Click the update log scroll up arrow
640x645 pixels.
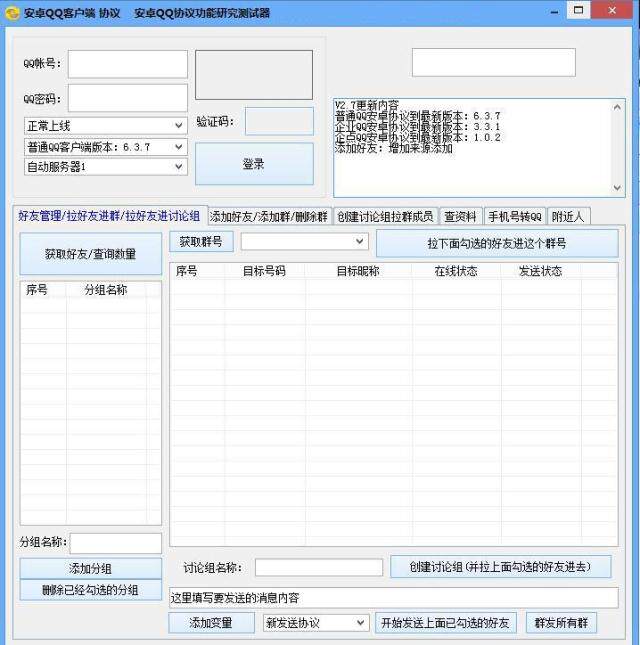point(617,107)
